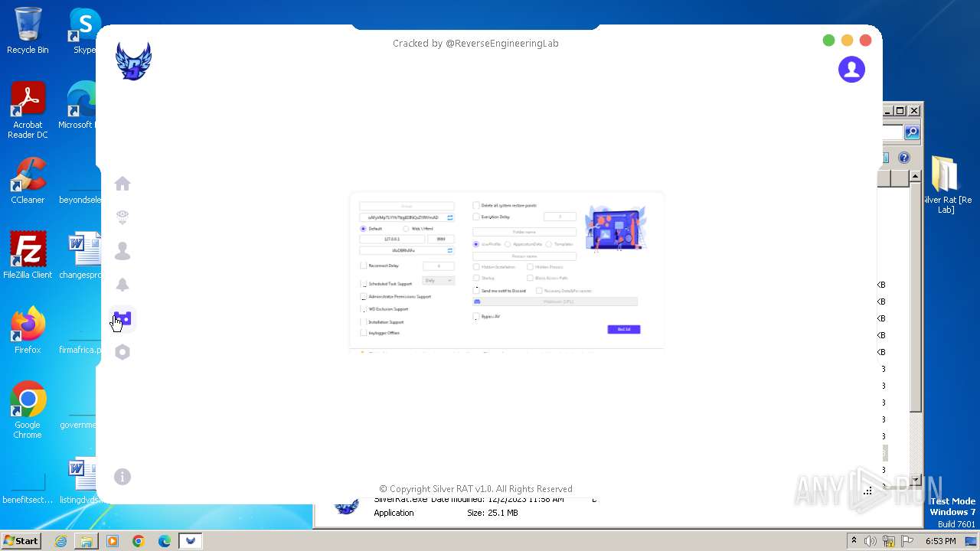Screen dimensions: 980x551
Task: Open the Daily schedule dropdown
Action: pos(439,280)
